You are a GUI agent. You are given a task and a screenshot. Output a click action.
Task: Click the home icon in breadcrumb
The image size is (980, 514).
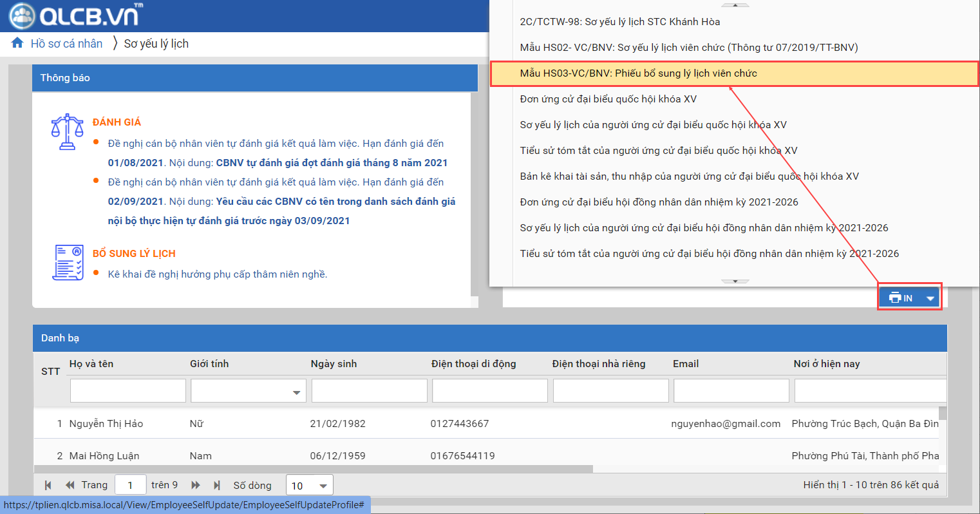(x=17, y=43)
